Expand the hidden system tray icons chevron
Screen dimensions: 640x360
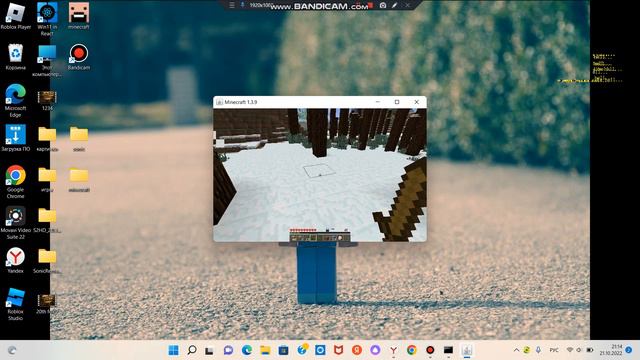click(x=516, y=350)
